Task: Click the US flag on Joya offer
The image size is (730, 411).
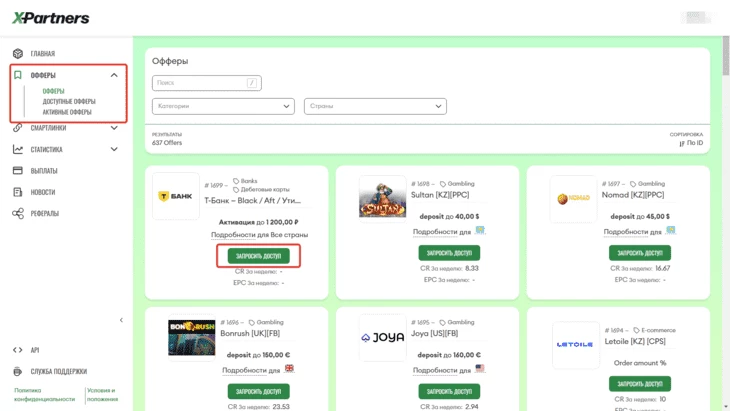Action: (x=480, y=368)
